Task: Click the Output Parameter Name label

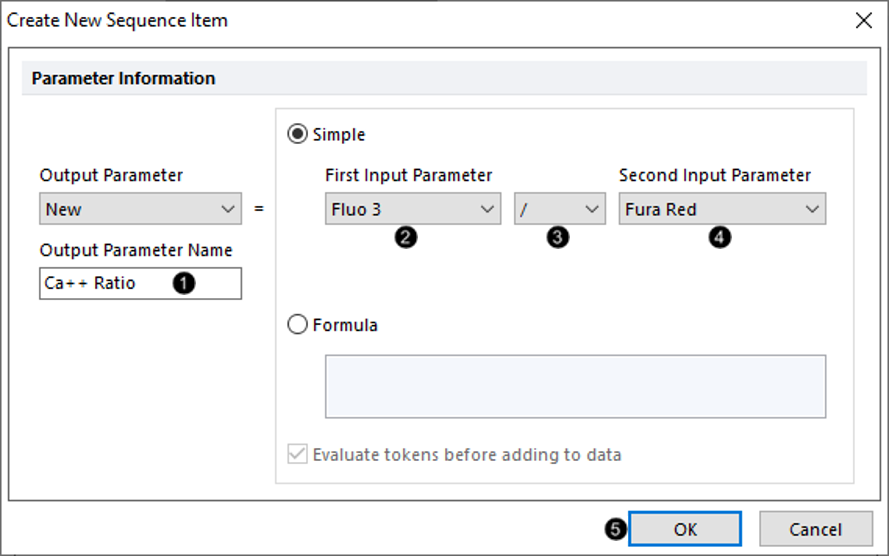Action: [x=136, y=250]
